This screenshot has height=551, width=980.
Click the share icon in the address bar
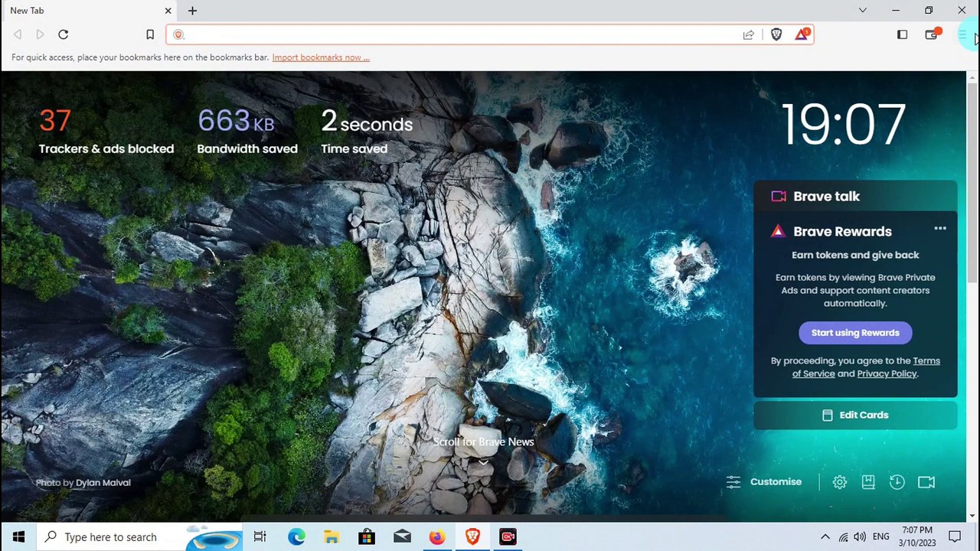(748, 34)
